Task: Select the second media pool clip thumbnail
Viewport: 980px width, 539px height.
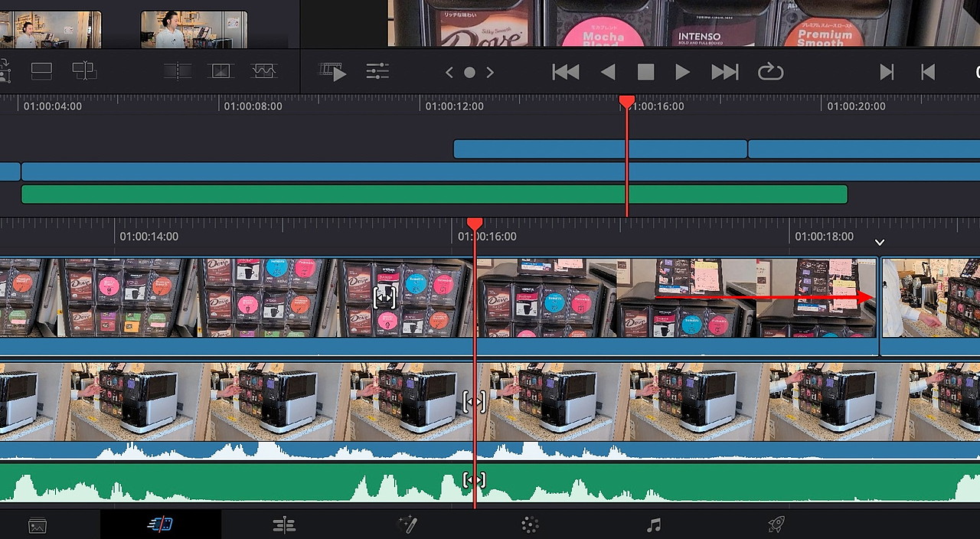Action: click(x=194, y=29)
